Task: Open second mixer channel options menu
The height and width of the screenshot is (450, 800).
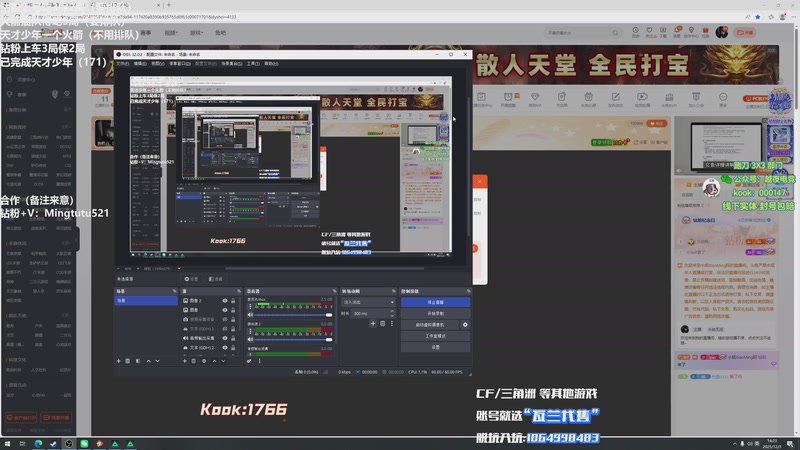Action: click(x=250, y=331)
